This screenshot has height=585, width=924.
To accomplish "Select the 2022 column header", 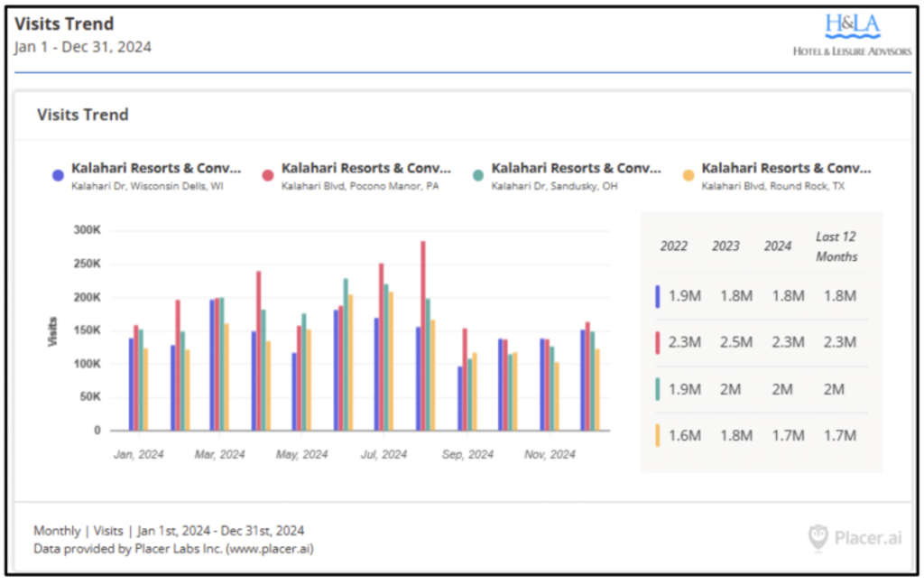I will [674, 246].
